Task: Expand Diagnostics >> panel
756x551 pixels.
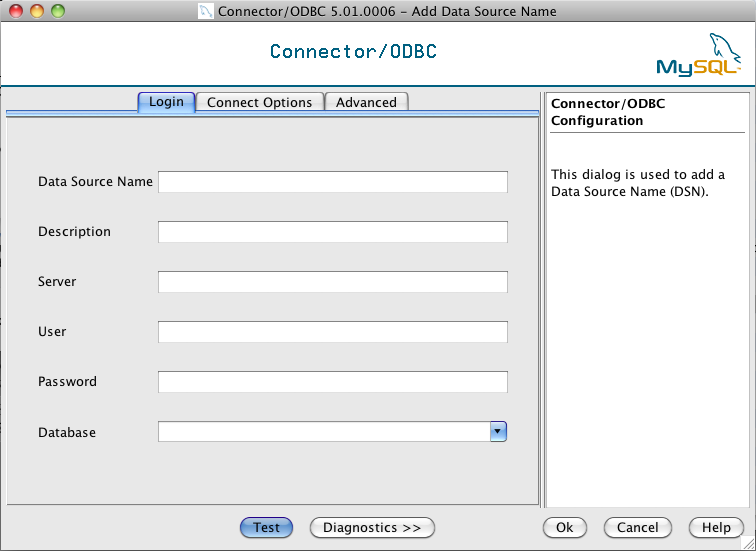Action: click(x=372, y=527)
